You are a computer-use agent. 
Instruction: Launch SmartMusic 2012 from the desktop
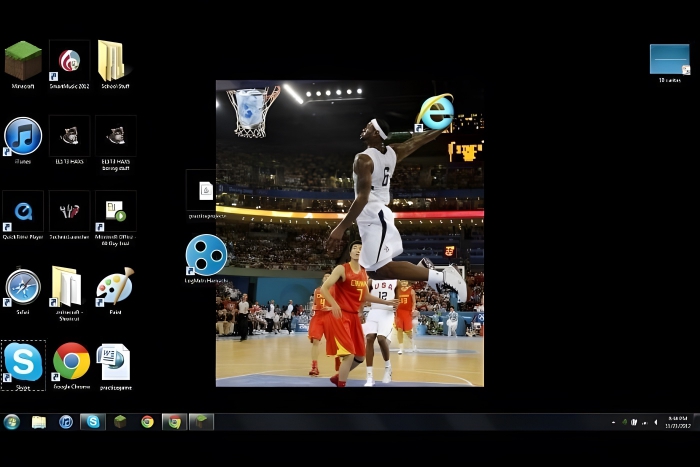pyautogui.click(x=69, y=61)
